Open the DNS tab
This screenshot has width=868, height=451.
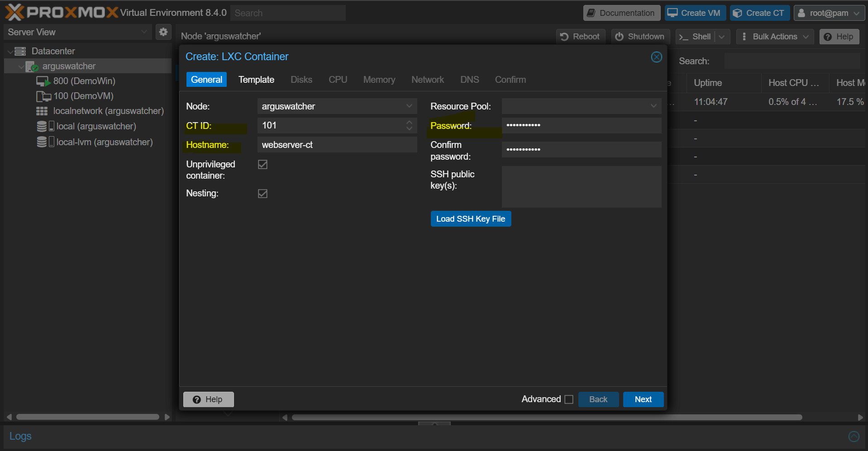[x=470, y=80]
